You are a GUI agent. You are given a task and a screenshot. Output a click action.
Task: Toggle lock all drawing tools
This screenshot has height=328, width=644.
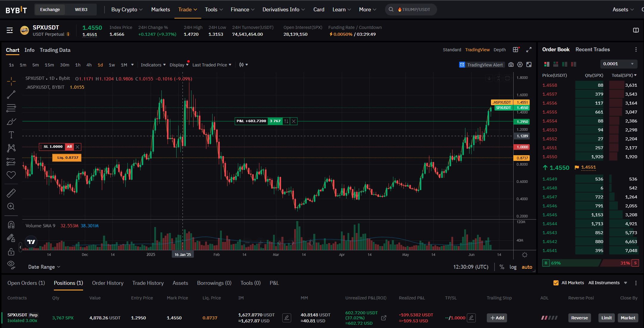tap(11, 252)
